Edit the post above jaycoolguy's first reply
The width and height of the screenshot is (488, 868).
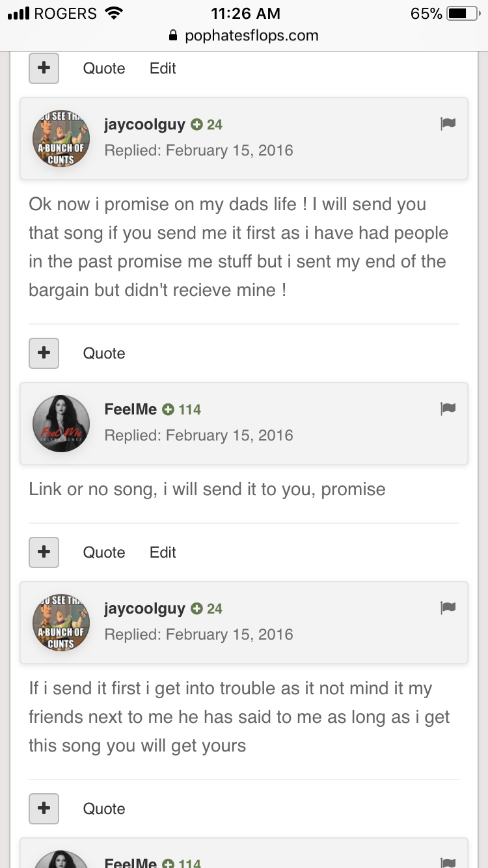pos(163,68)
